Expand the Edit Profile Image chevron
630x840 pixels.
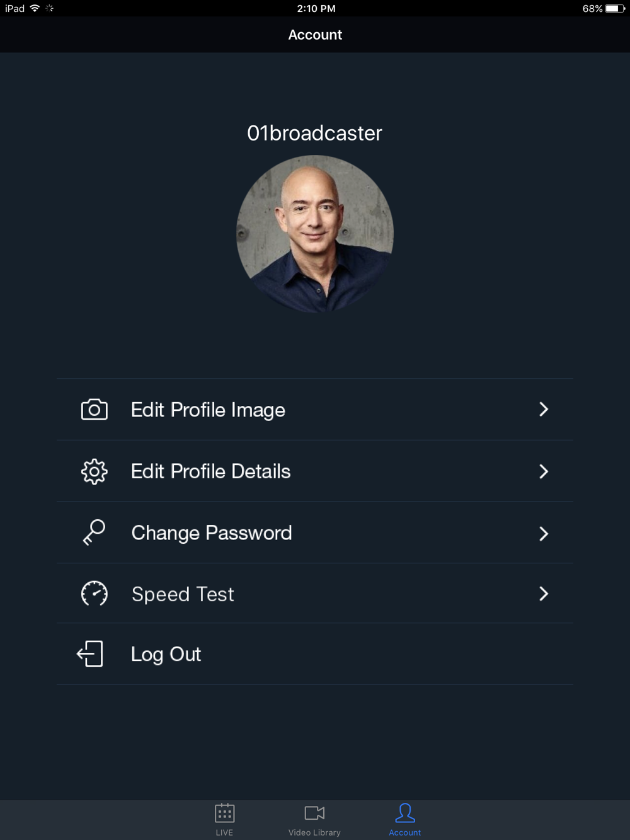tap(544, 410)
